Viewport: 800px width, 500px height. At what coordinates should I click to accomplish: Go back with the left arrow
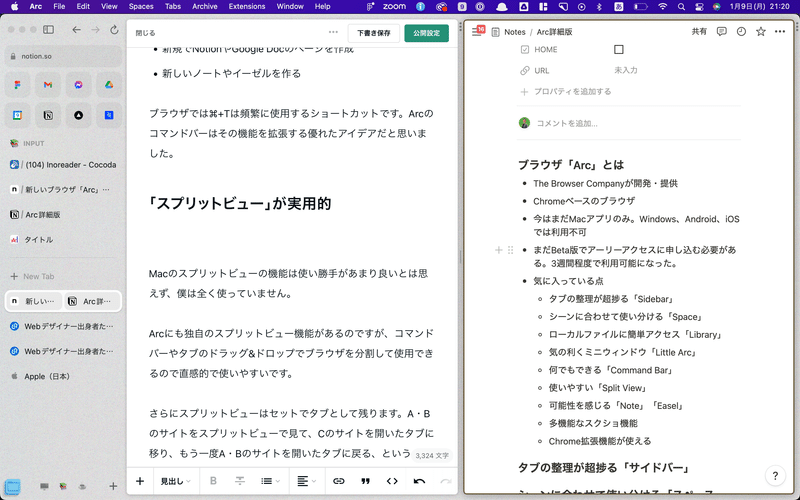point(77,30)
